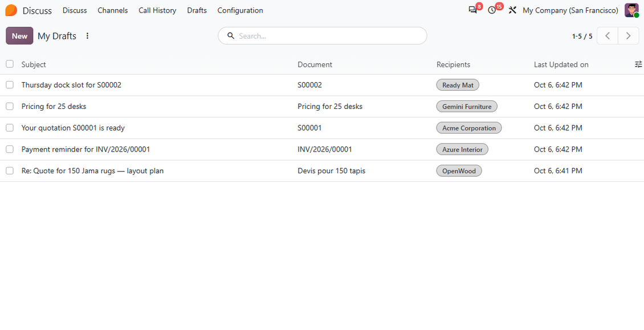
Task: Open 'Re: Quote for 150 Jama rugs' draft
Action: click(92, 170)
